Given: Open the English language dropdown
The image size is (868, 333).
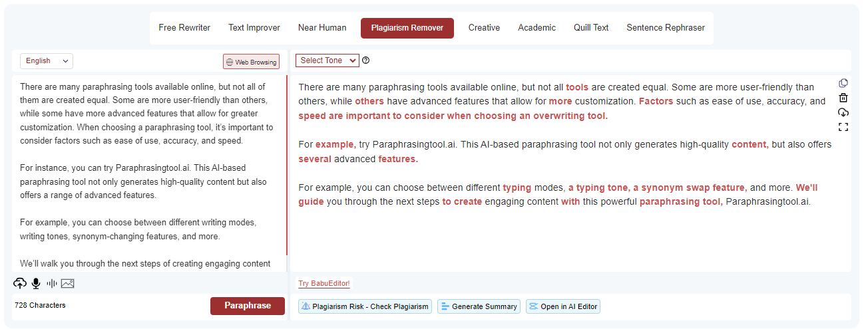Looking at the screenshot, I should click(x=47, y=61).
